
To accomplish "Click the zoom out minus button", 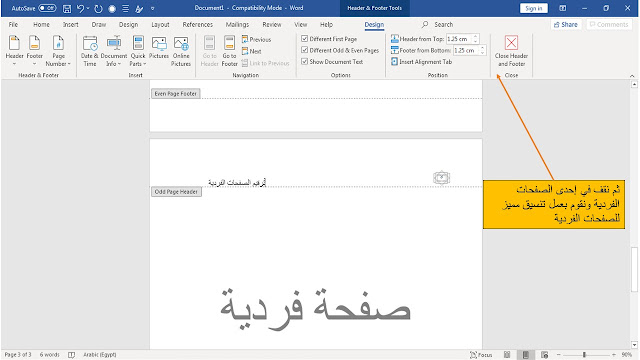I will (558, 355).
